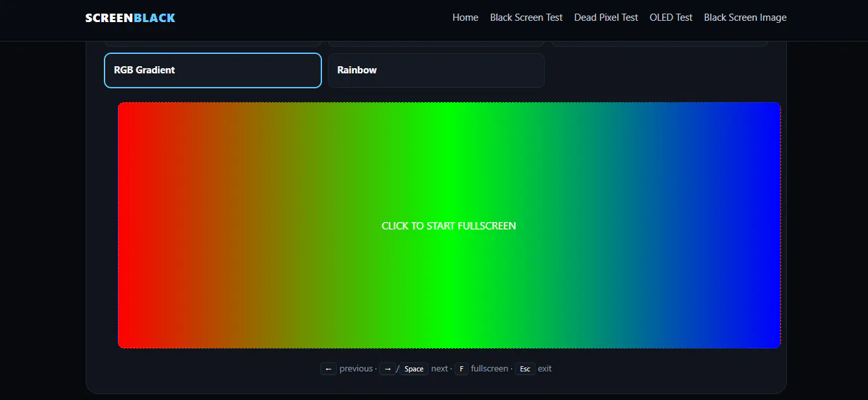This screenshot has height=400, width=868.
Task: Click the 'exit' label text
Action: pos(545,369)
